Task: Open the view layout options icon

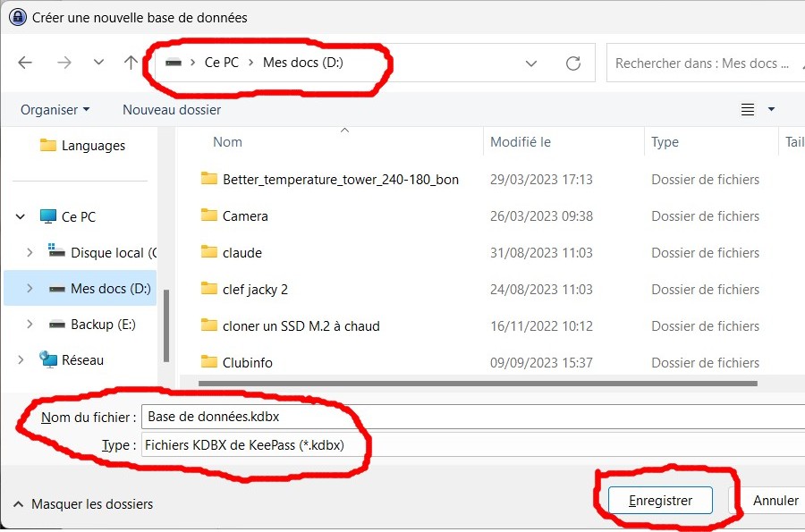Action: coord(748,110)
